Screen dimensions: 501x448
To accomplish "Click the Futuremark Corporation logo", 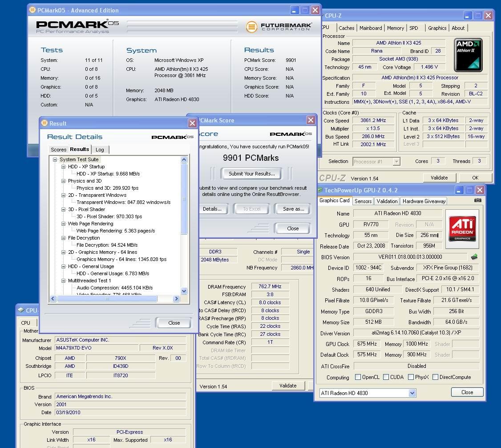I will (279, 27).
